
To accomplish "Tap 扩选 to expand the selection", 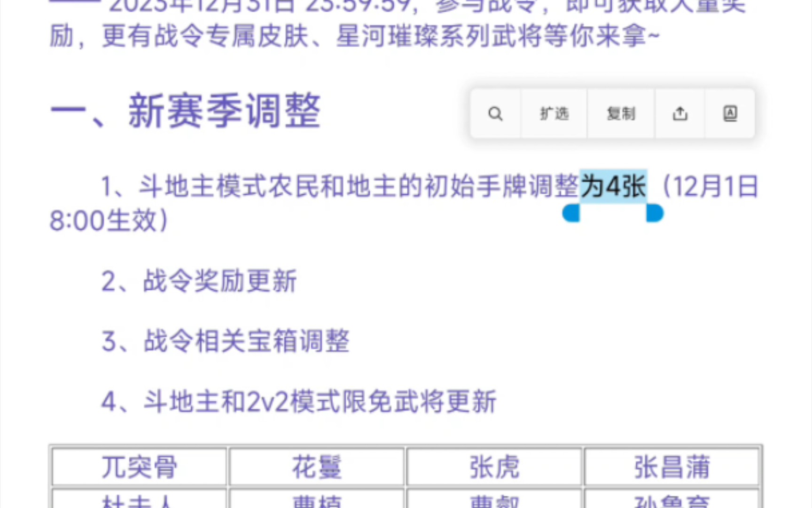I will coord(554,113).
